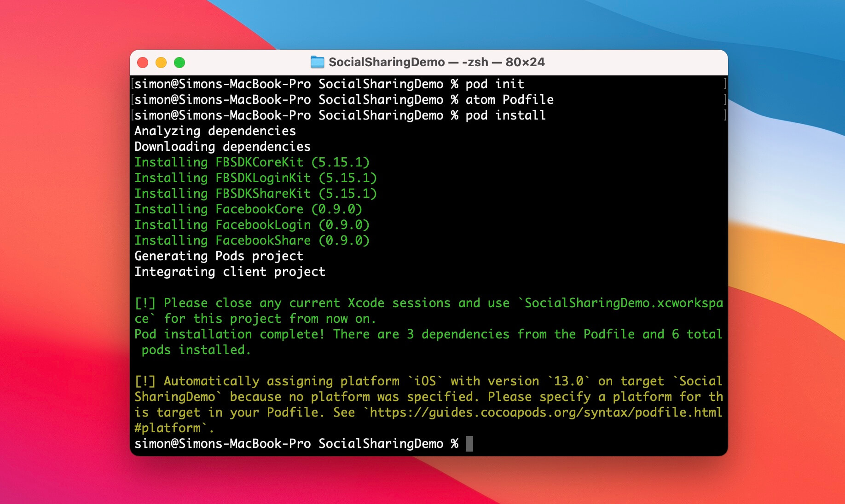Click the folder proxy icon in title bar

click(317, 62)
